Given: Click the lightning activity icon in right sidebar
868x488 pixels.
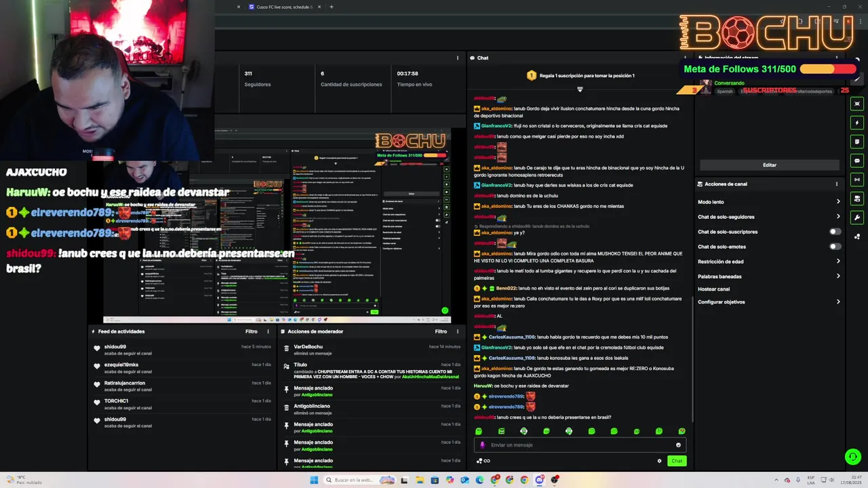Looking at the screenshot, I should [x=857, y=123].
